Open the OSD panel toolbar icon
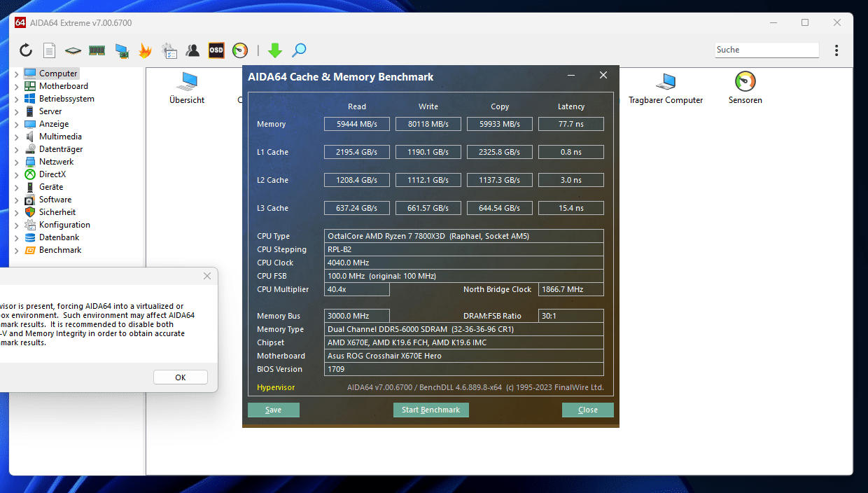Viewport: 868px width, 493px height. [x=216, y=50]
